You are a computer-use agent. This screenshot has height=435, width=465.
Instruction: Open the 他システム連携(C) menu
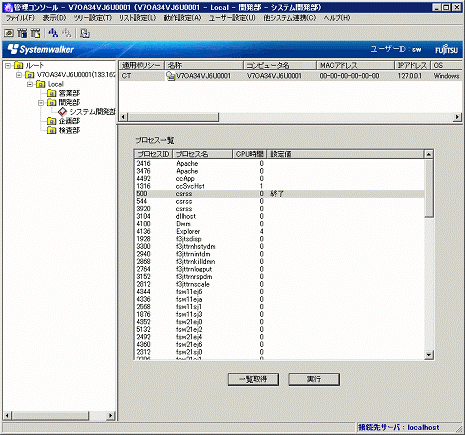pos(289,18)
